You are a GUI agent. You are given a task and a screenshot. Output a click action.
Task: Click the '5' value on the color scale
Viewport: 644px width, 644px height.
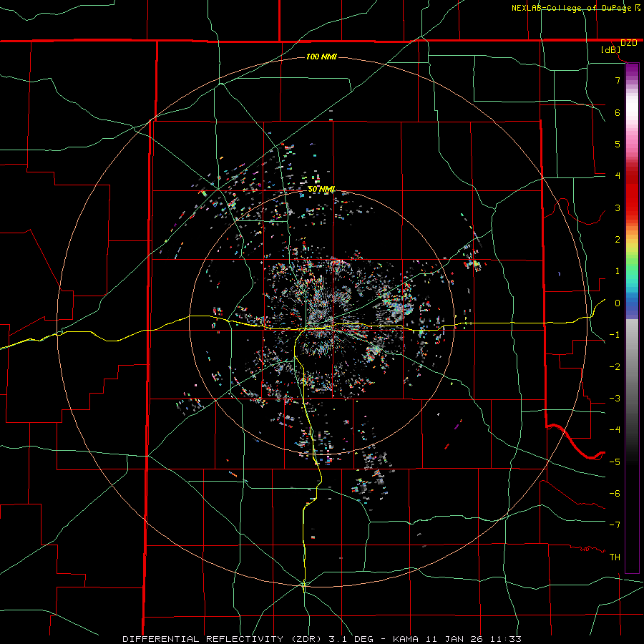pyautogui.click(x=618, y=144)
